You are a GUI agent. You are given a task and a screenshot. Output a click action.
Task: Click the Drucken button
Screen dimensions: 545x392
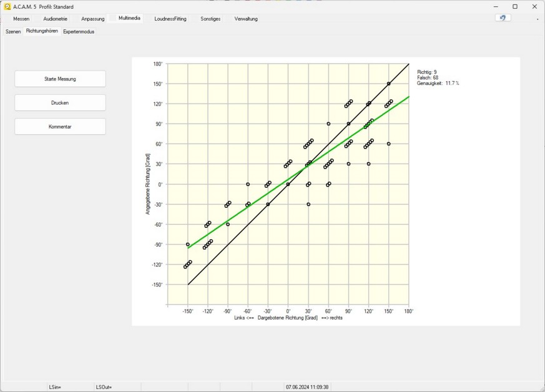click(x=60, y=103)
